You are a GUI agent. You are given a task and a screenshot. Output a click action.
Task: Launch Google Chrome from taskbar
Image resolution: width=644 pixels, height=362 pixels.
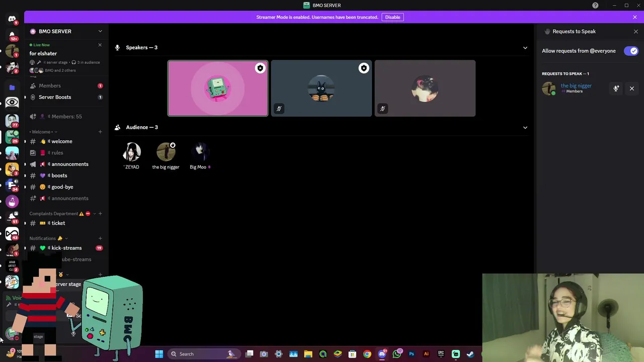click(367, 354)
